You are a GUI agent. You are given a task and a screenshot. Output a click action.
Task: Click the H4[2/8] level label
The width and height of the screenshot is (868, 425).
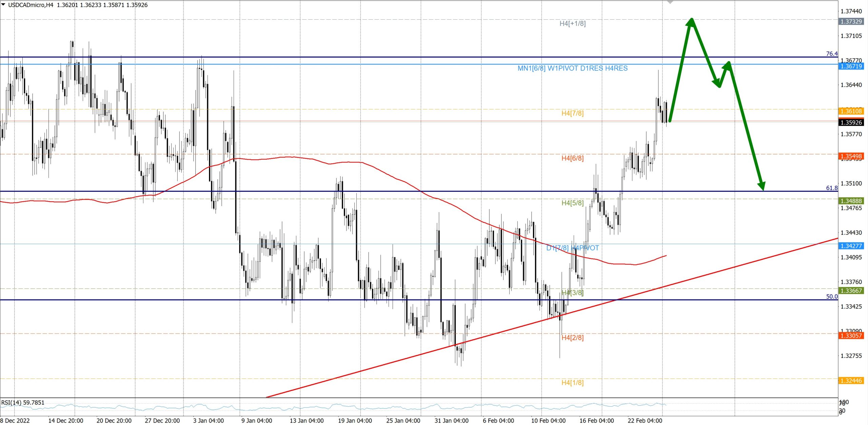click(572, 338)
